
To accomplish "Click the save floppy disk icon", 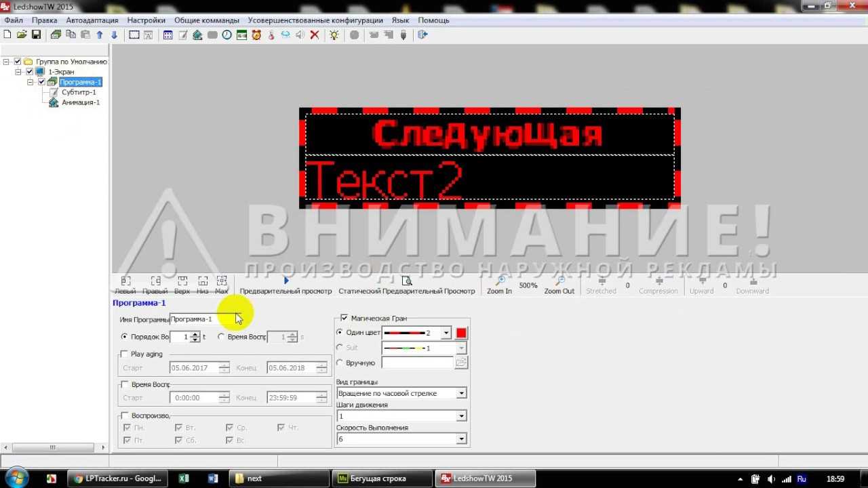I will point(37,35).
